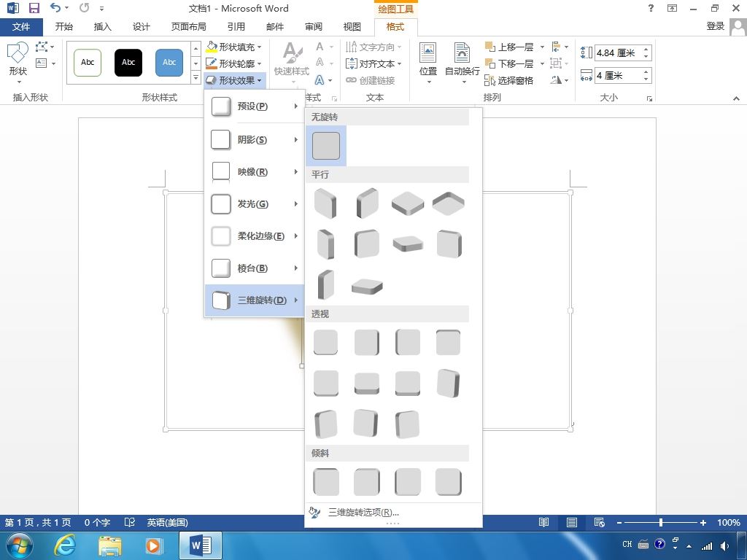
Task: Open Internet Explorer from the taskbar
Action: coord(64,545)
